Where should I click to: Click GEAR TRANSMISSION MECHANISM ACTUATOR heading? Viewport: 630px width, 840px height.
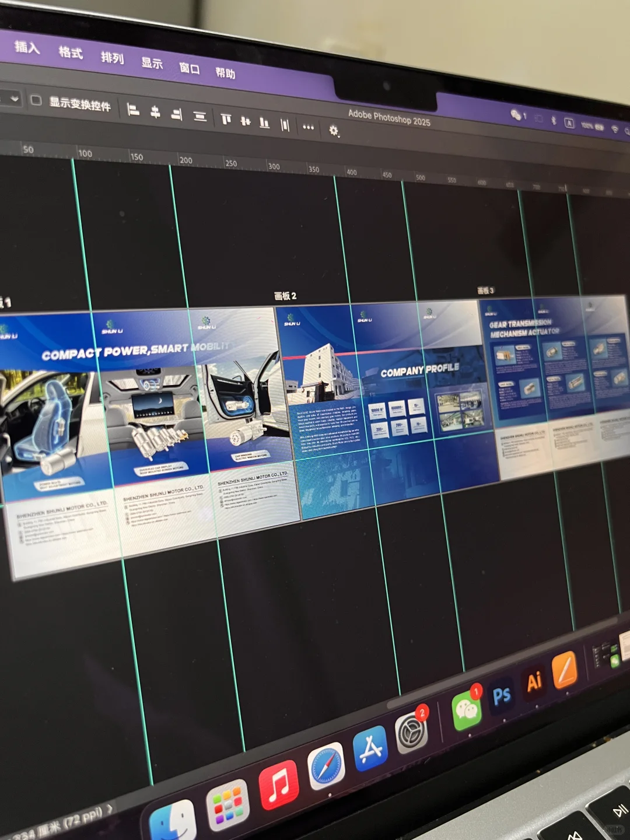click(524, 328)
